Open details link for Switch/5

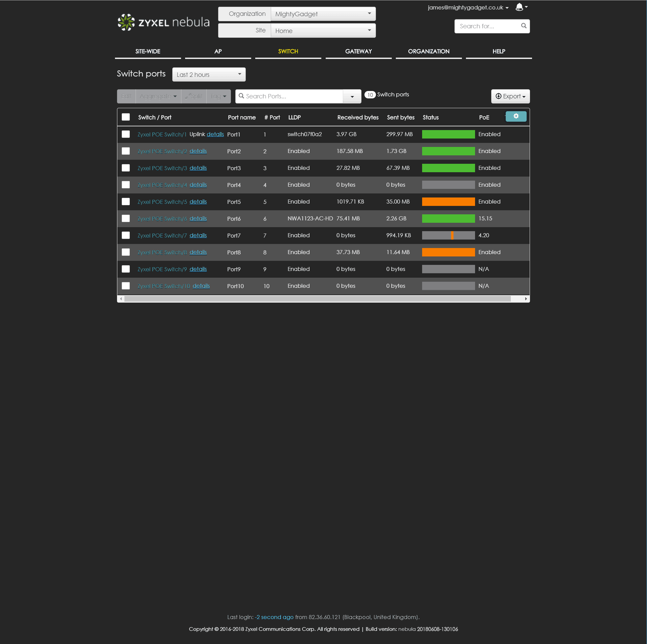[198, 202]
